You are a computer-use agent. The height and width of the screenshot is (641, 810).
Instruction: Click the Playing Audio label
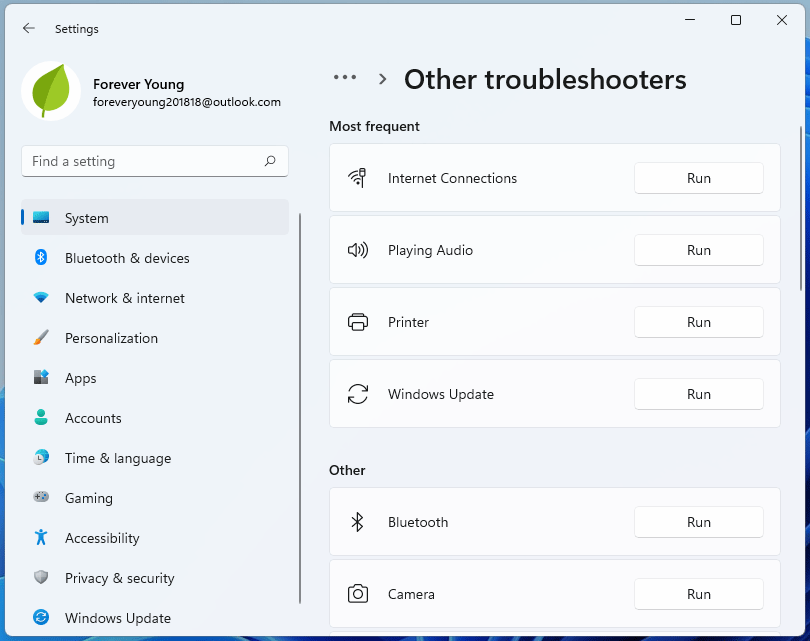coord(430,251)
